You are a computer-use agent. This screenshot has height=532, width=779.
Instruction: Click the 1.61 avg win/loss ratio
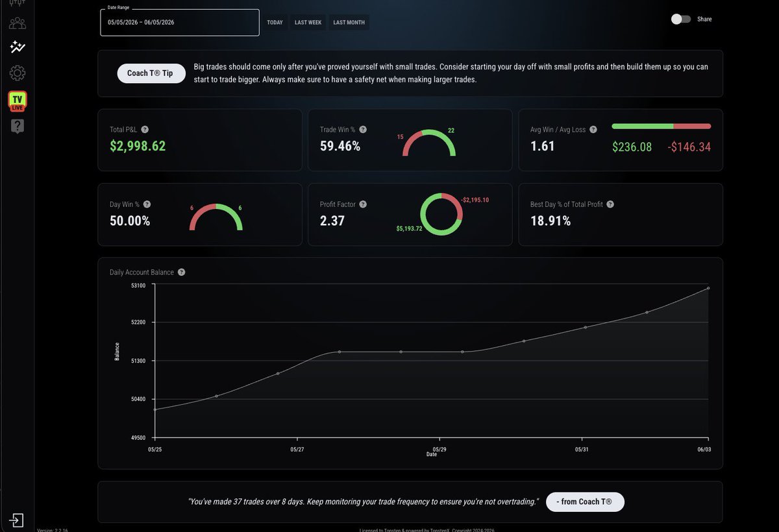pyautogui.click(x=543, y=147)
